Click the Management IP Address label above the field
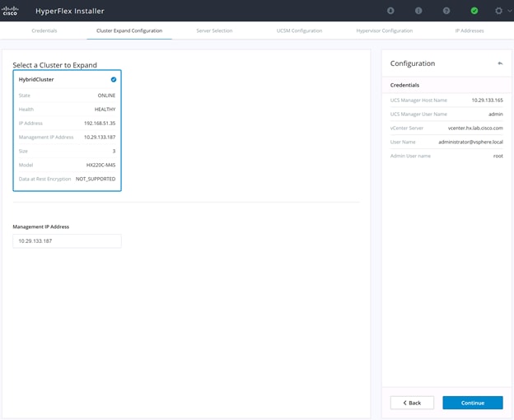This screenshot has height=420, width=514. [x=41, y=226]
